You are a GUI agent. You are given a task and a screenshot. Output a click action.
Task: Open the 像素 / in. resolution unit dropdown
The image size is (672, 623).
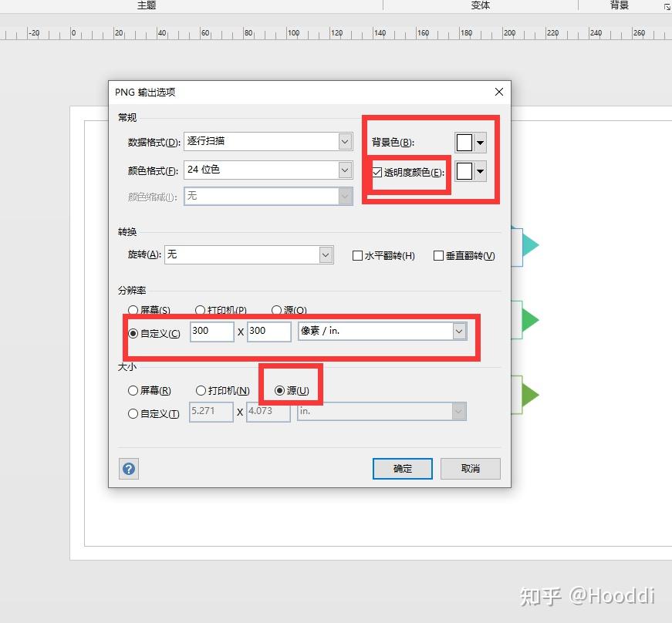pyautogui.click(x=382, y=331)
